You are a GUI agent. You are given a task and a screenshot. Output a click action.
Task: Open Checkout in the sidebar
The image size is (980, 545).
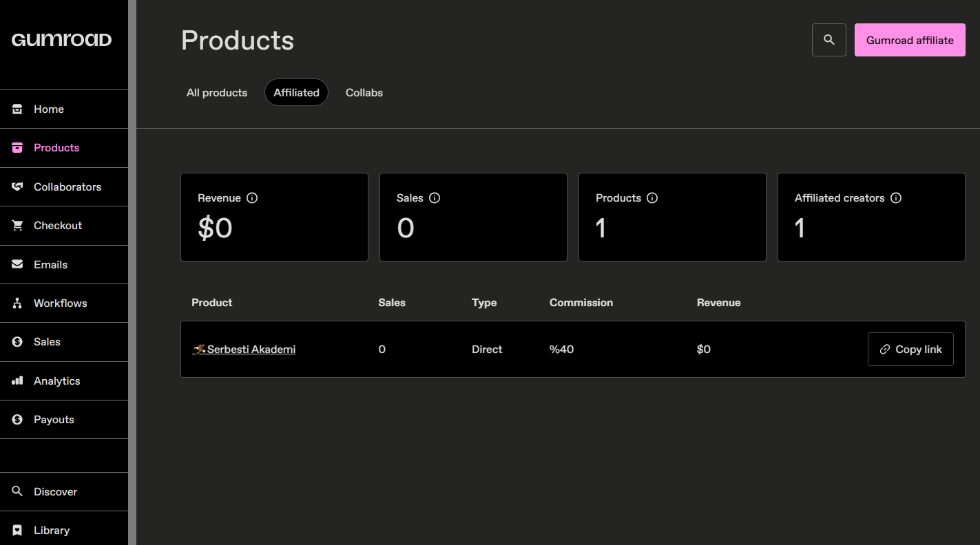tap(64, 225)
